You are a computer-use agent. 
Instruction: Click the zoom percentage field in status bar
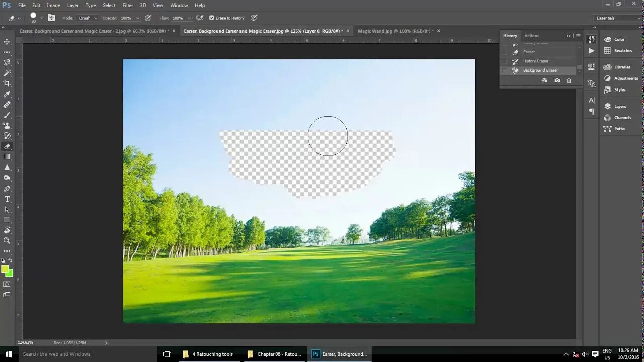[25, 343]
